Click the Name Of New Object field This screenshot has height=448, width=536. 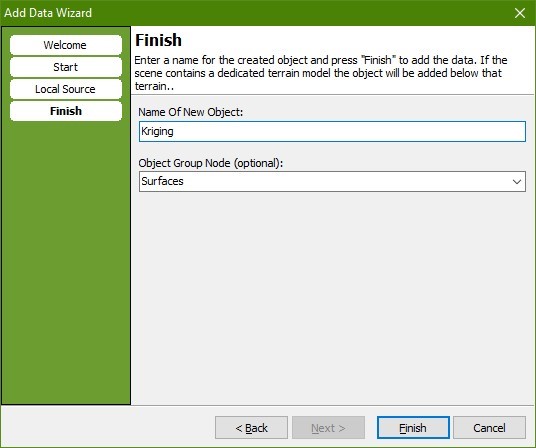click(332, 131)
